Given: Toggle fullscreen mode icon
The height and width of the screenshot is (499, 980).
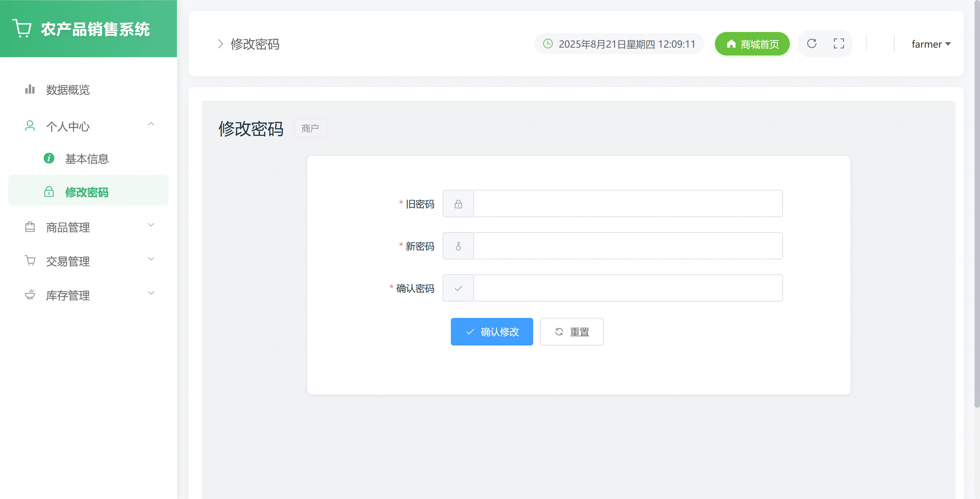Looking at the screenshot, I should 838,44.
